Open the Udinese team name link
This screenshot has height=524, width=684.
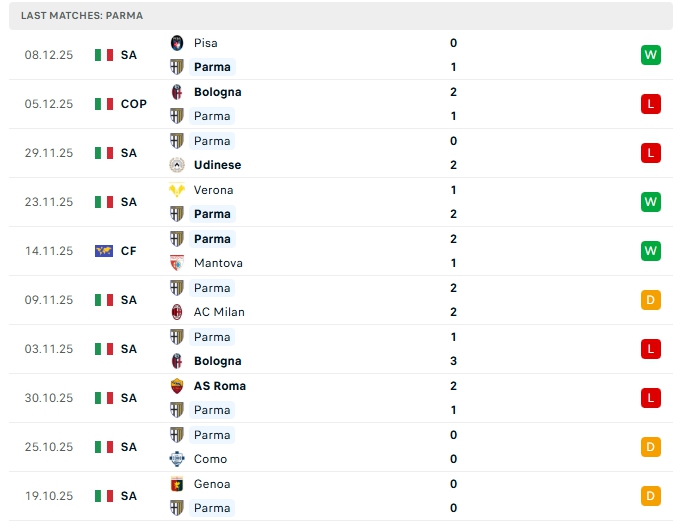coord(217,165)
